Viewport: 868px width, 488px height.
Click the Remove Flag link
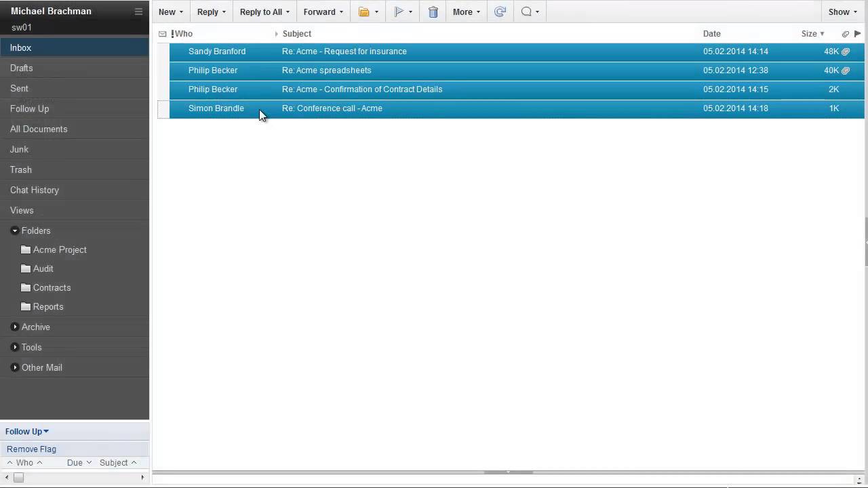31,449
